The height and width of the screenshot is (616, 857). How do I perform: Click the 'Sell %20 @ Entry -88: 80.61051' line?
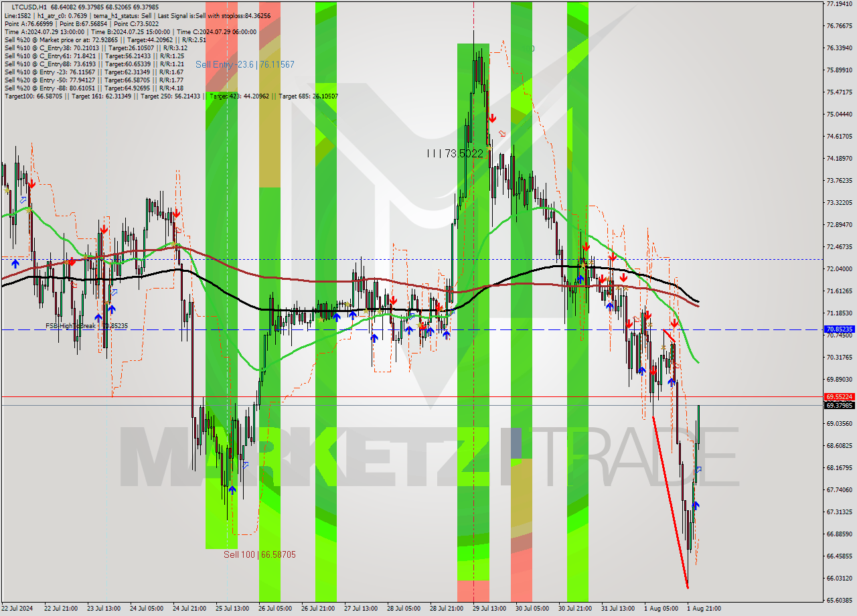[x=94, y=88]
